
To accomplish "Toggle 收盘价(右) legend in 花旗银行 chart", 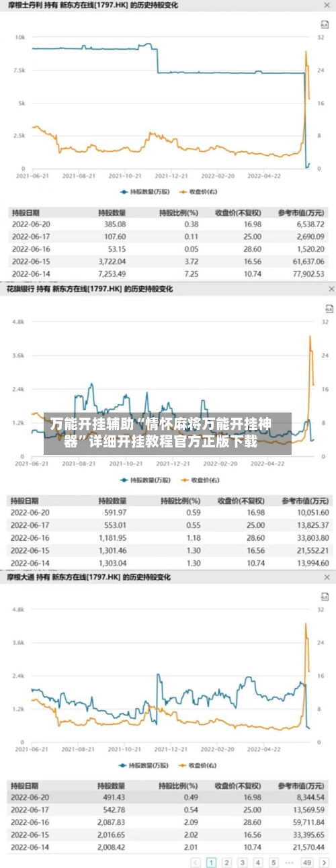I will (200, 480).
